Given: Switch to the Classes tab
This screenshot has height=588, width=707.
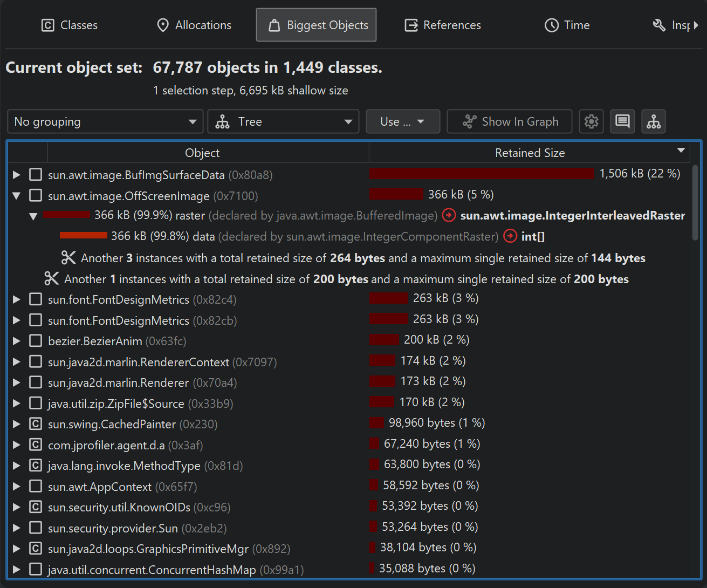Looking at the screenshot, I should 70,25.
